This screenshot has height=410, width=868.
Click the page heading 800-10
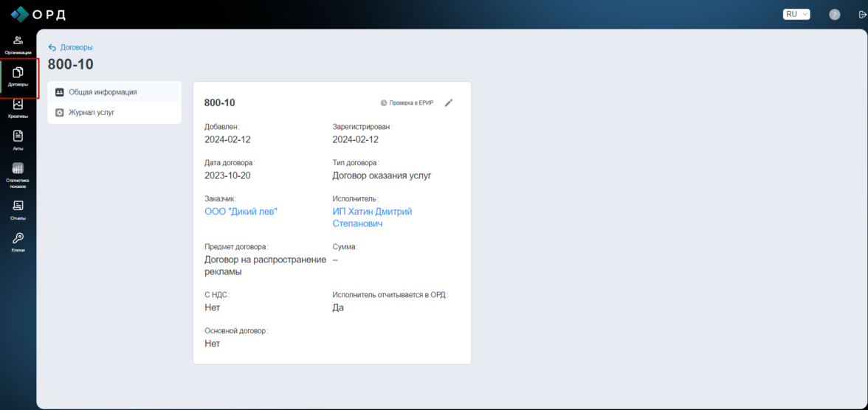pos(71,65)
